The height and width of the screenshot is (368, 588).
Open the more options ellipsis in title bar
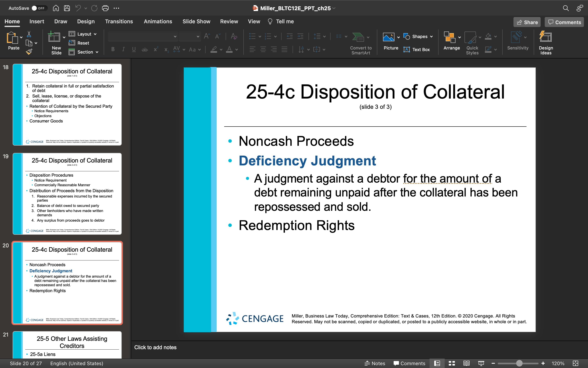[x=116, y=8]
